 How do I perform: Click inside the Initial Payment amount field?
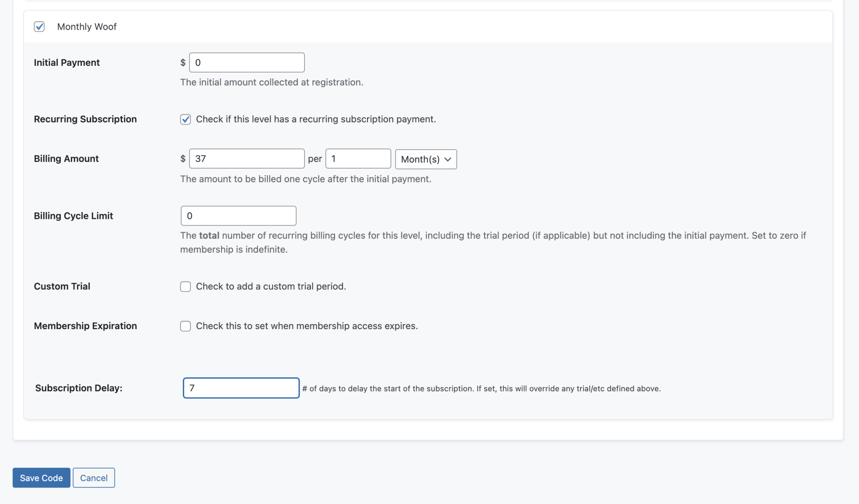(x=247, y=62)
